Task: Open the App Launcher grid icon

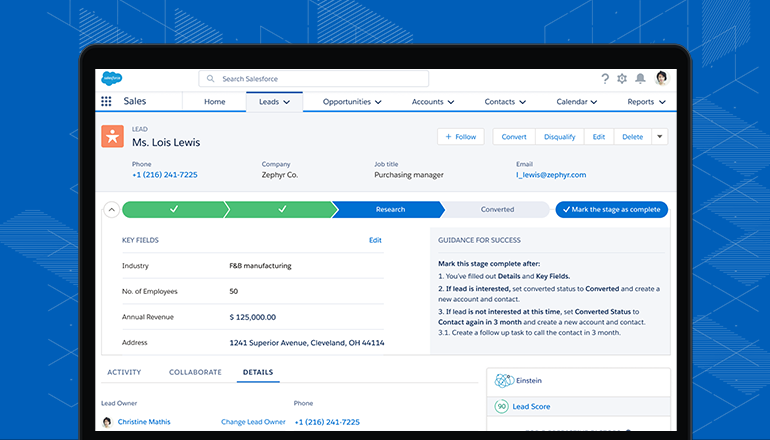Action: click(106, 102)
